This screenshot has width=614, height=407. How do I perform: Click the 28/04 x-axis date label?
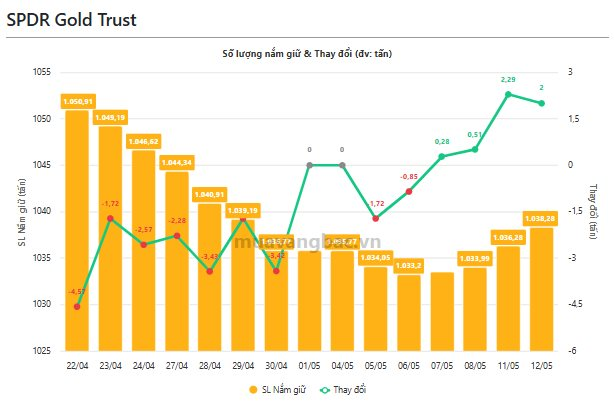(x=210, y=366)
